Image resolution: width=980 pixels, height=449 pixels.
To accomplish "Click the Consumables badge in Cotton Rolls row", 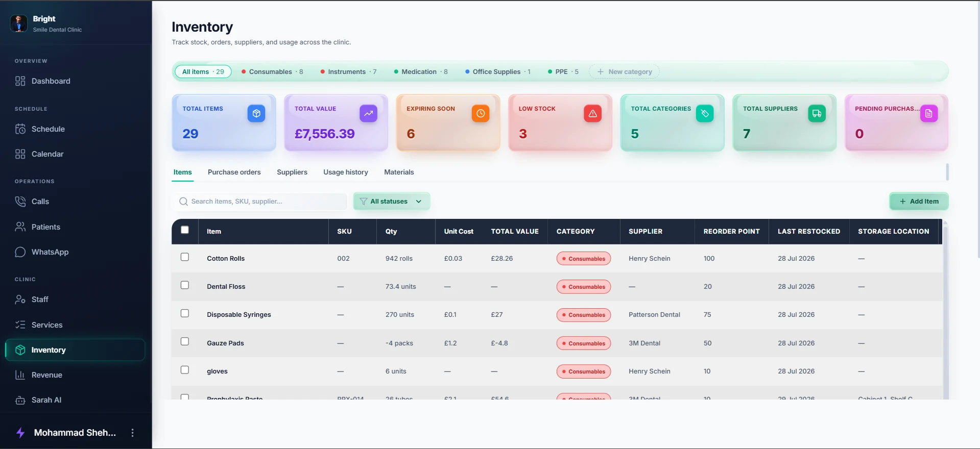I will click(x=583, y=259).
